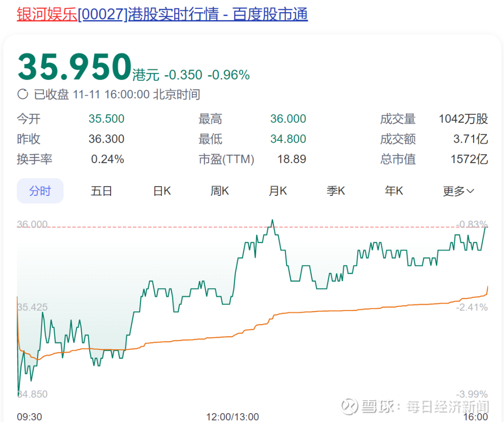The image size is (504, 422).
Task: Click the large 35.950 price figure
Action: click(x=75, y=67)
